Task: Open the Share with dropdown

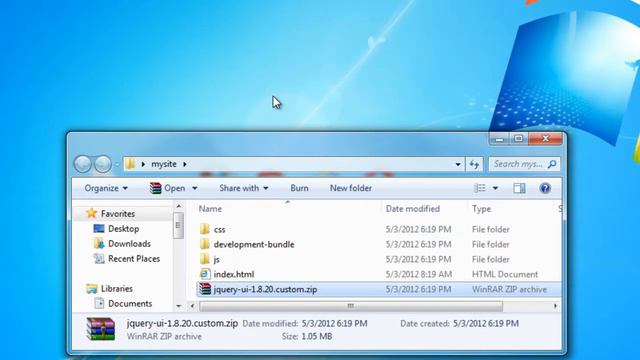Action: click(x=244, y=188)
